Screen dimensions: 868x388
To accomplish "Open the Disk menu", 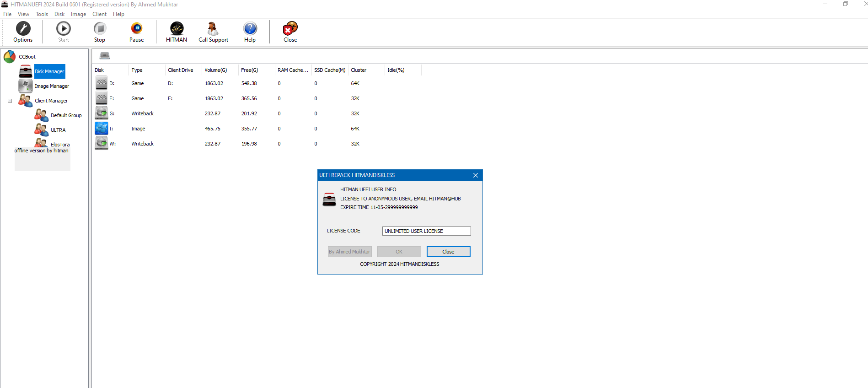I will coord(59,14).
